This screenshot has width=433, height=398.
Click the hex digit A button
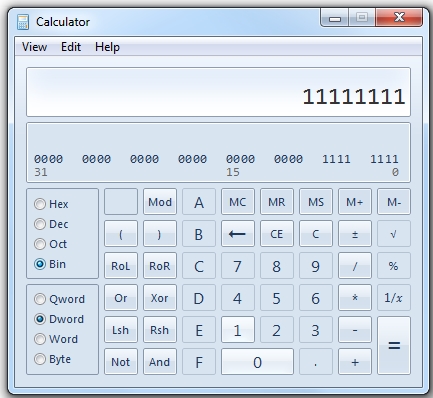tap(199, 202)
